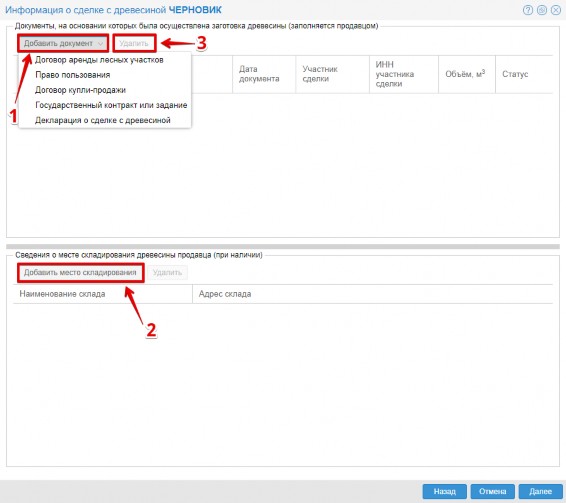This screenshot has width=566, height=503.
Task: Select Государственный контракт или задание
Action: (x=111, y=105)
